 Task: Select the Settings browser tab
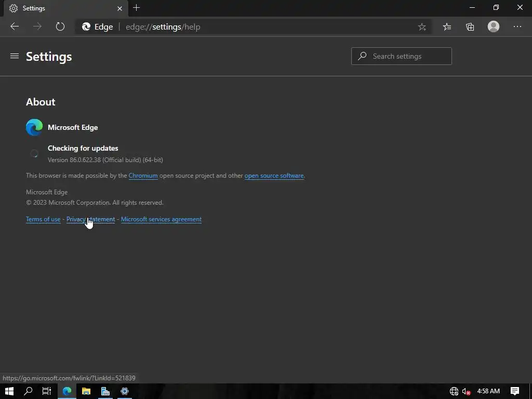66,8
